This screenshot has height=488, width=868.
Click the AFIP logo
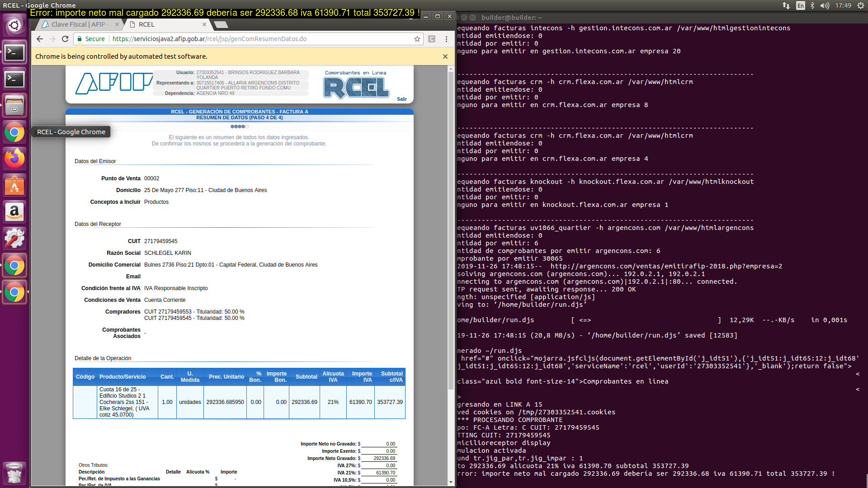(114, 83)
